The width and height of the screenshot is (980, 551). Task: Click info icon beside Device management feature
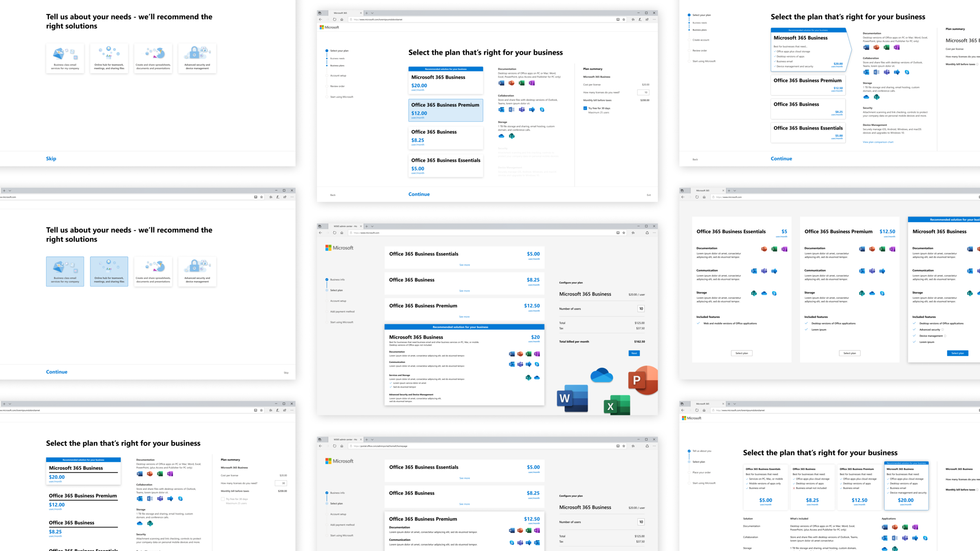pos(945,336)
